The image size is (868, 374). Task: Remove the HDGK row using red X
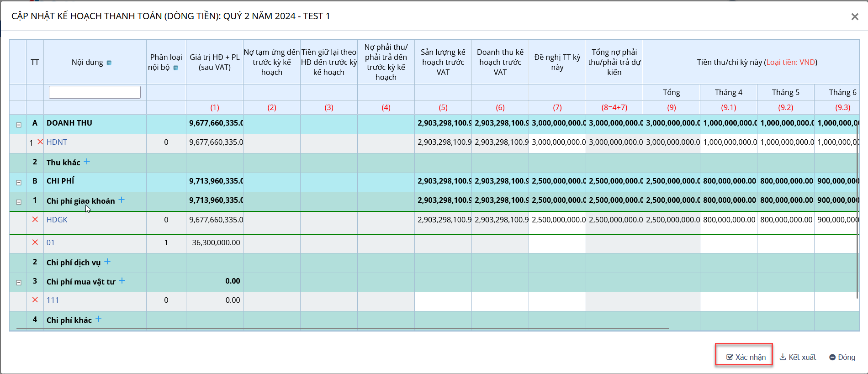(x=35, y=220)
